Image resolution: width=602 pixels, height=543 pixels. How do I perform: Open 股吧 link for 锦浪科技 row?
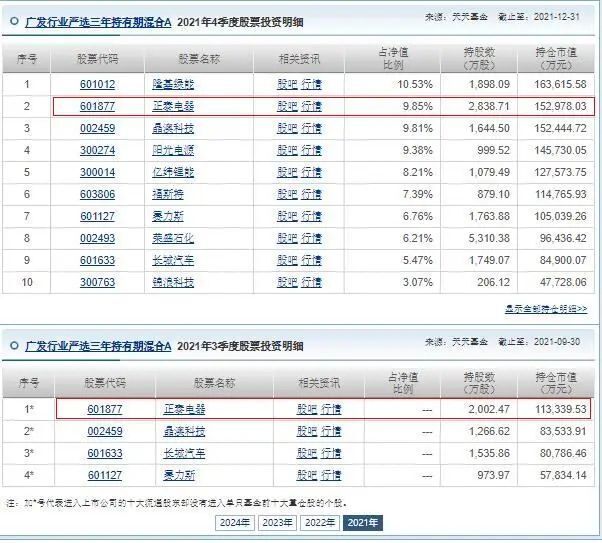point(288,282)
